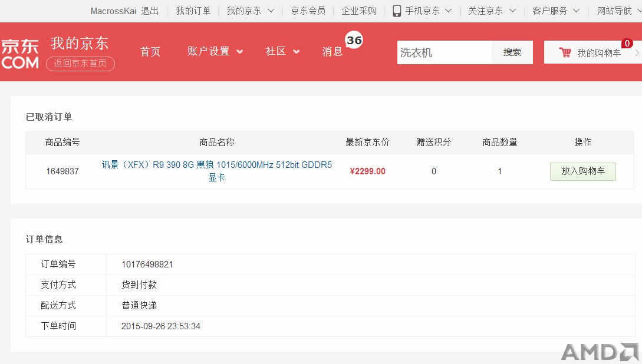Click the 订单信息 section heading
This screenshot has width=642, height=364.
click(x=44, y=239)
